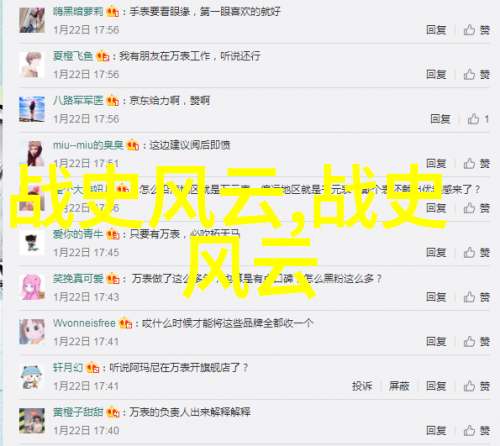The height and width of the screenshot is (446, 500).
Task: Upvote 八路军军医's comment with 1 like
Action: click(x=478, y=119)
